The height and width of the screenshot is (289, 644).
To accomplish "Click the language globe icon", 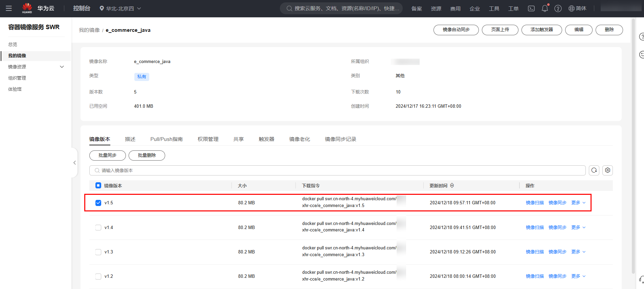I will pyautogui.click(x=572, y=8).
